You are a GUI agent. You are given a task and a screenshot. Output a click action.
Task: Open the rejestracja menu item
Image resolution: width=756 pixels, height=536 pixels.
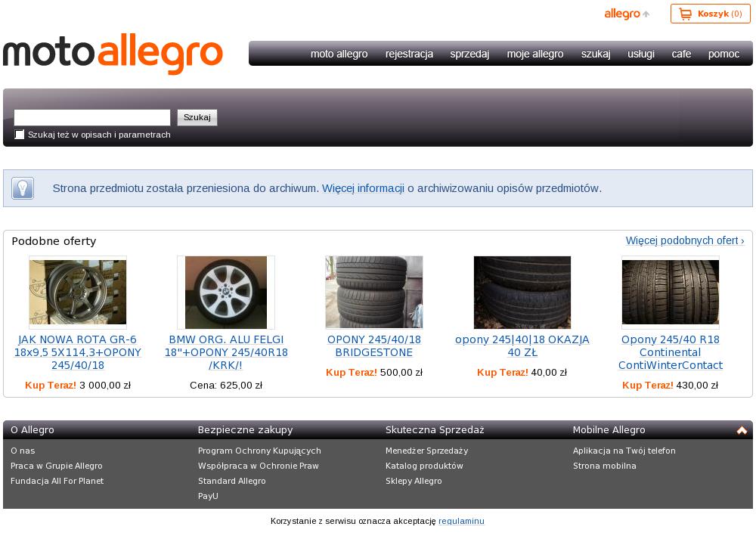(409, 54)
